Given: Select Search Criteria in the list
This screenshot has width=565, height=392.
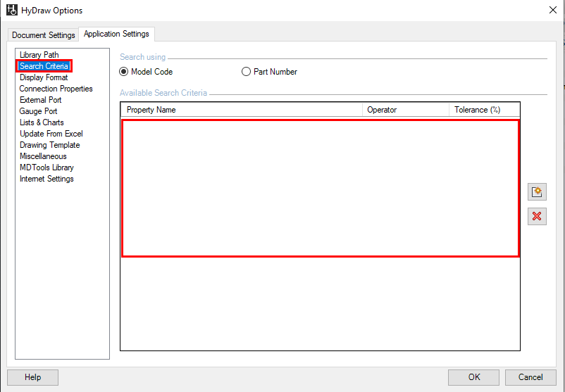Looking at the screenshot, I should point(44,66).
